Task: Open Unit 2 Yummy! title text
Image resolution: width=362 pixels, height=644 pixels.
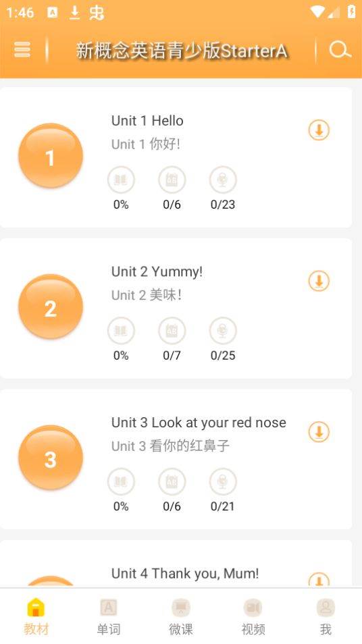Action: (x=157, y=272)
